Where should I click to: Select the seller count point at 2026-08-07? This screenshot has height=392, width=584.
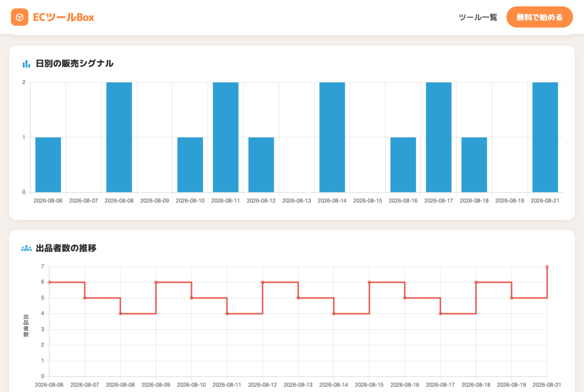(x=85, y=298)
